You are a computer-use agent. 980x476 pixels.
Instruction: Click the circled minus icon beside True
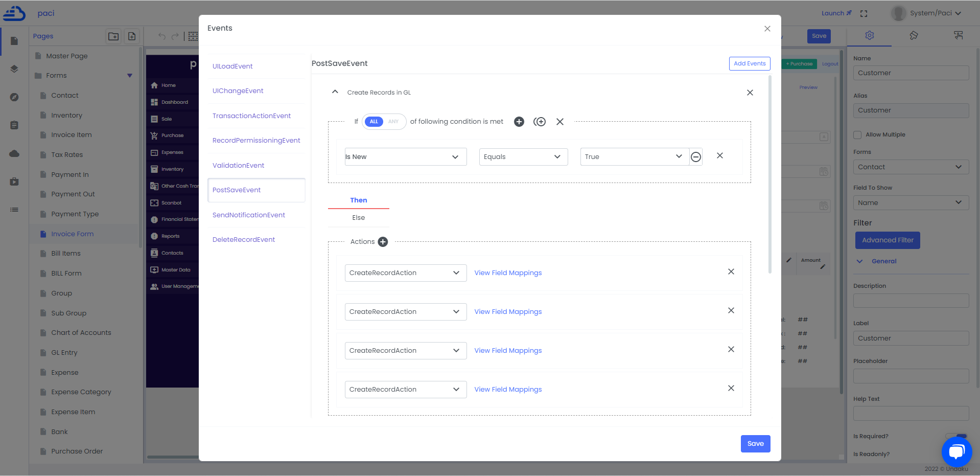695,157
